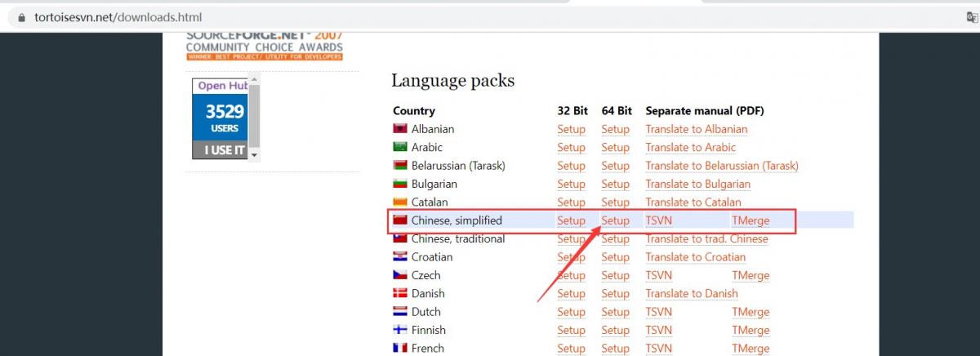Click the Open Hub title link
The width and height of the screenshot is (980, 356).
click(222, 86)
